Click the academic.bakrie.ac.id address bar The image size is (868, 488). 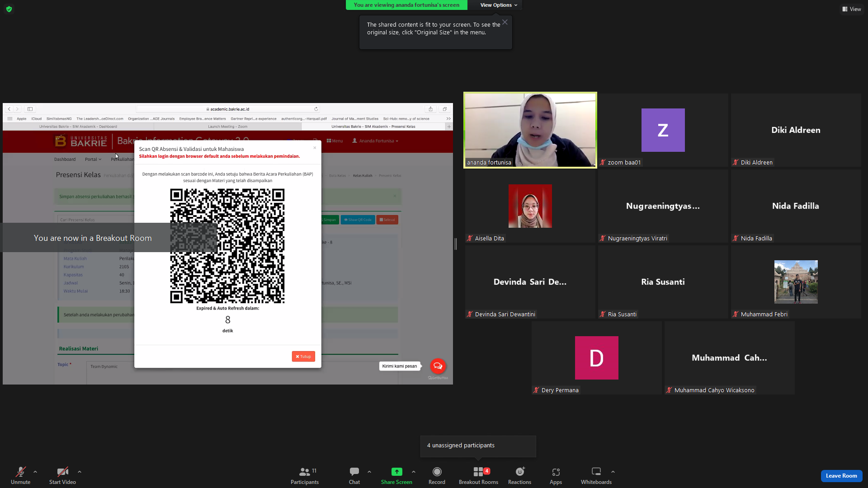click(228, 109)
